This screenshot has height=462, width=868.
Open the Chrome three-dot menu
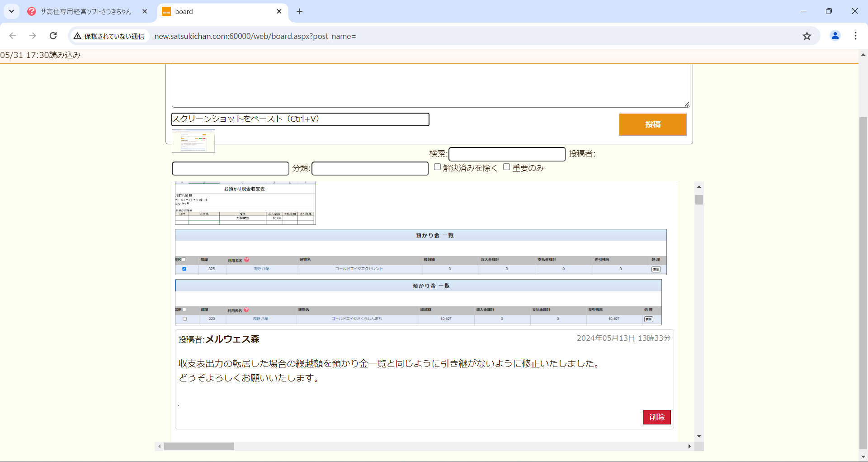coord(855,36)
